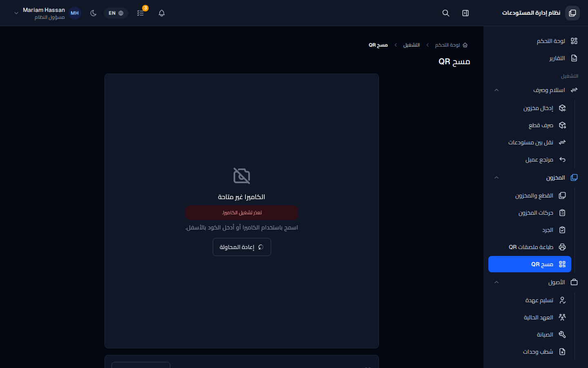Select the active مسح QR sidebar item
Screen dimensions: 588x368
tap(530, 264)
